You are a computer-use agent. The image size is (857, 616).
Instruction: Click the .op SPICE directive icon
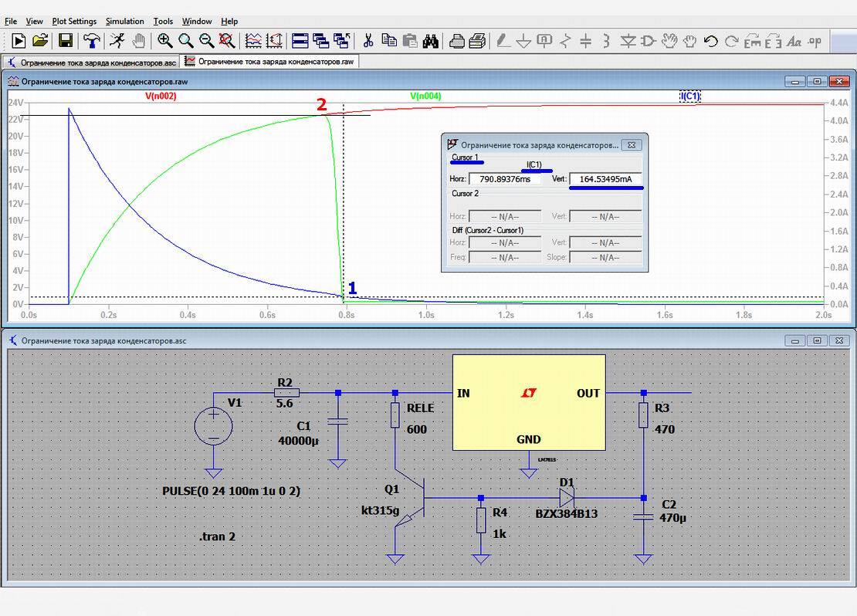point(815,41)
